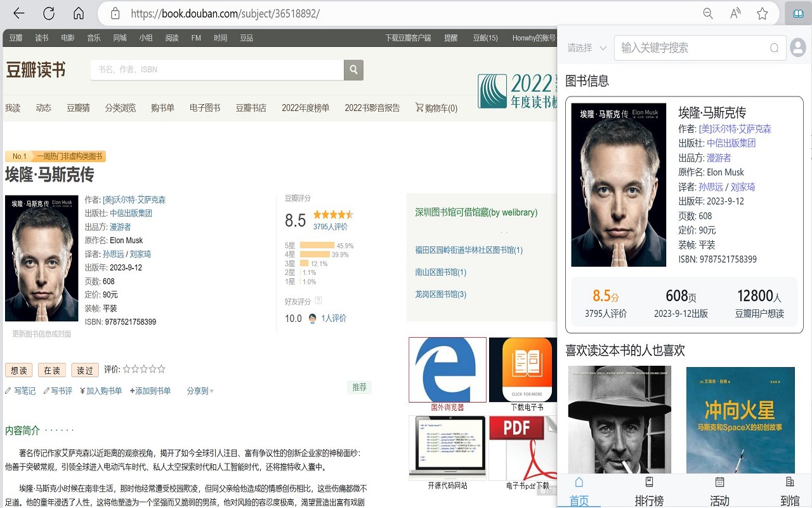
Task: Rate the book with the first star
Action: coord(127,369)
